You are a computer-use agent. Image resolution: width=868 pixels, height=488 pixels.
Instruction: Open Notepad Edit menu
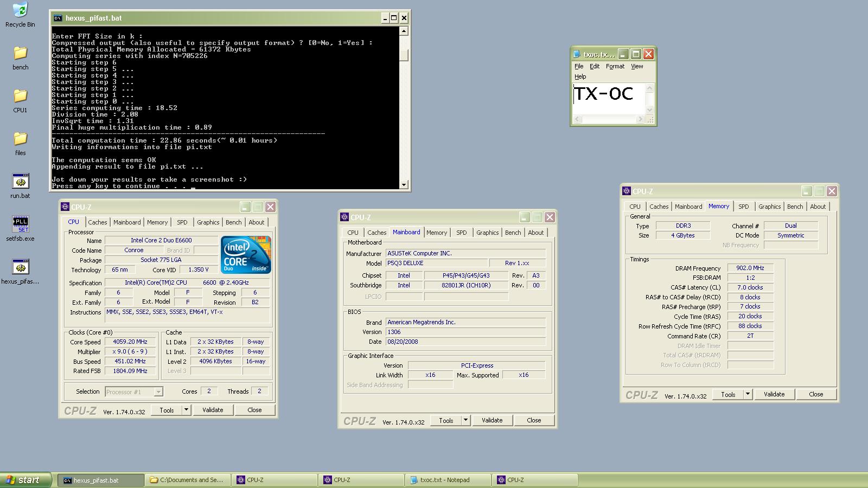point(595,66)
